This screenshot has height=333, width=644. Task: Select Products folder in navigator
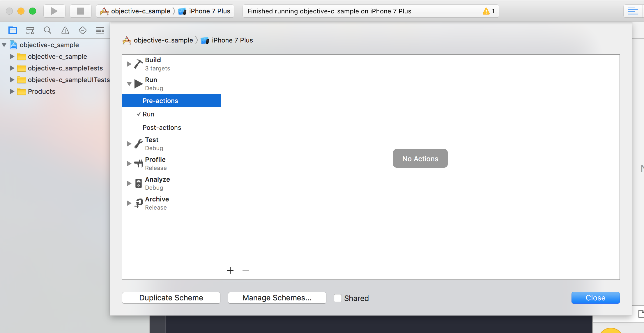tap(42, 91)
